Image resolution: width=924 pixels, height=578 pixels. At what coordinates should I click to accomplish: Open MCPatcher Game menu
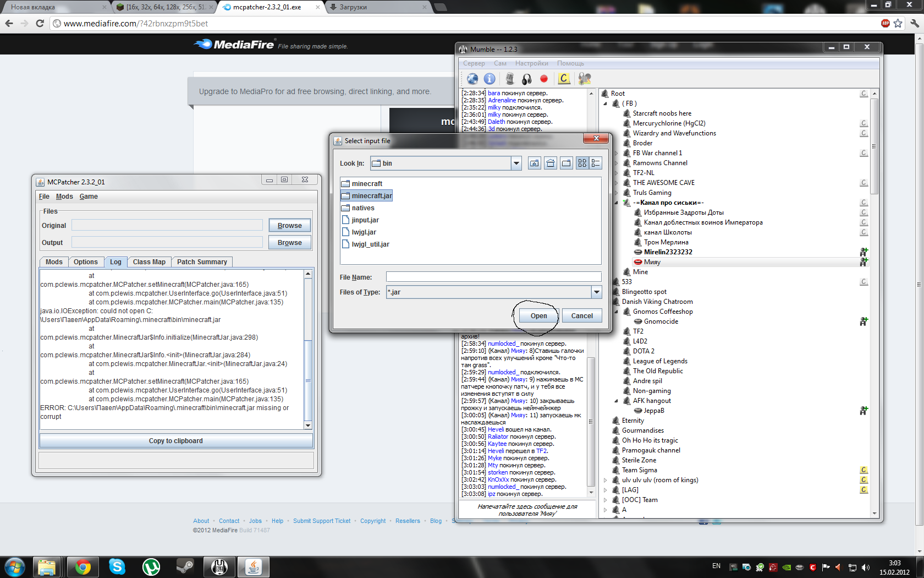89,197
